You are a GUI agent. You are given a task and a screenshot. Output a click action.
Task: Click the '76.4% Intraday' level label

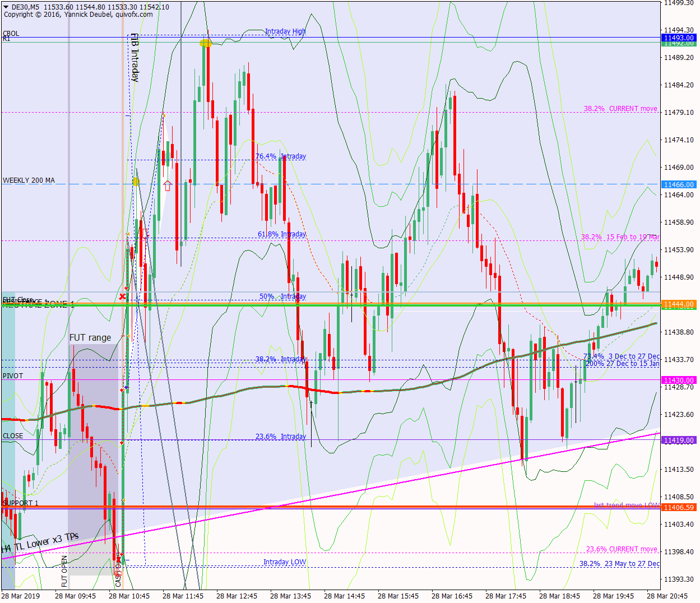tap(281, 156)
